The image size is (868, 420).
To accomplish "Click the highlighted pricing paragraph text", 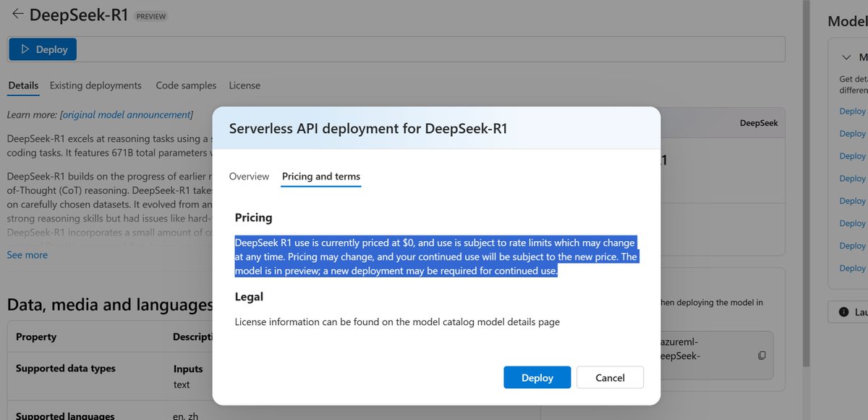I will 435,256.
